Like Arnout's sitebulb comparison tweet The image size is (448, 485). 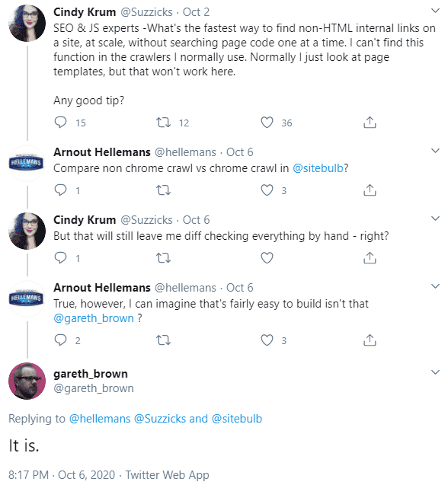[x=267, y=190]
